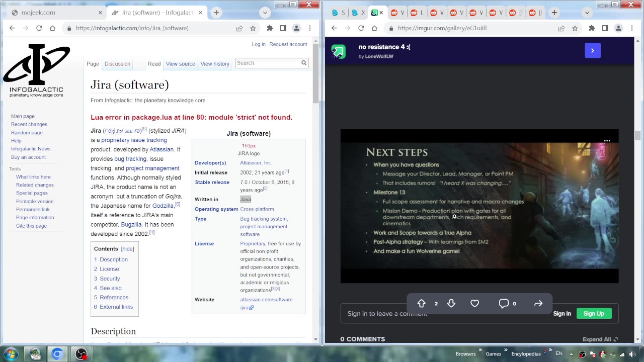Open Recent changes in sidebar
This screenshot has height=362, width=644.
[29, 124]
